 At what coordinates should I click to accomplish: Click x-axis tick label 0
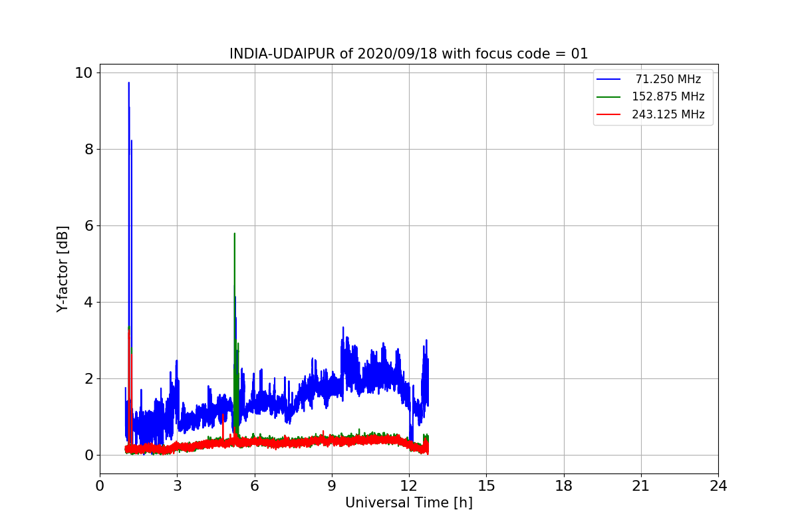[x=100, y=486]
